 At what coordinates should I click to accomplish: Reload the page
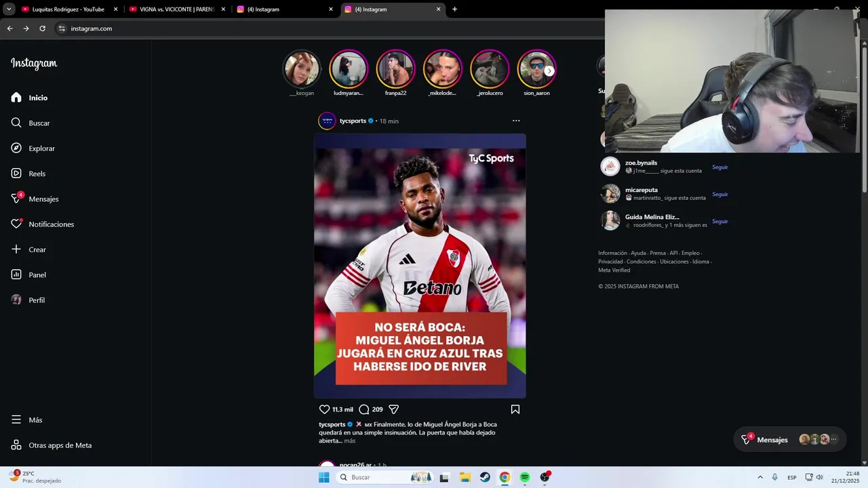42,28
